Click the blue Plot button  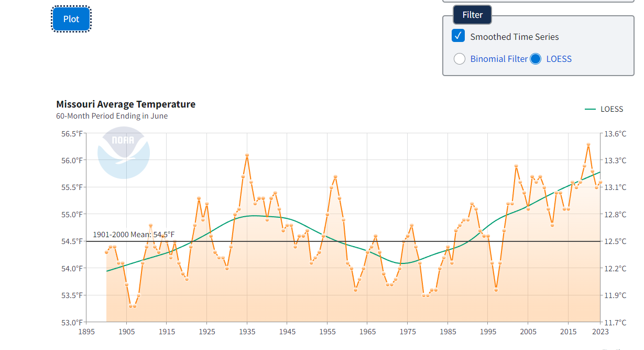[71, 19]
